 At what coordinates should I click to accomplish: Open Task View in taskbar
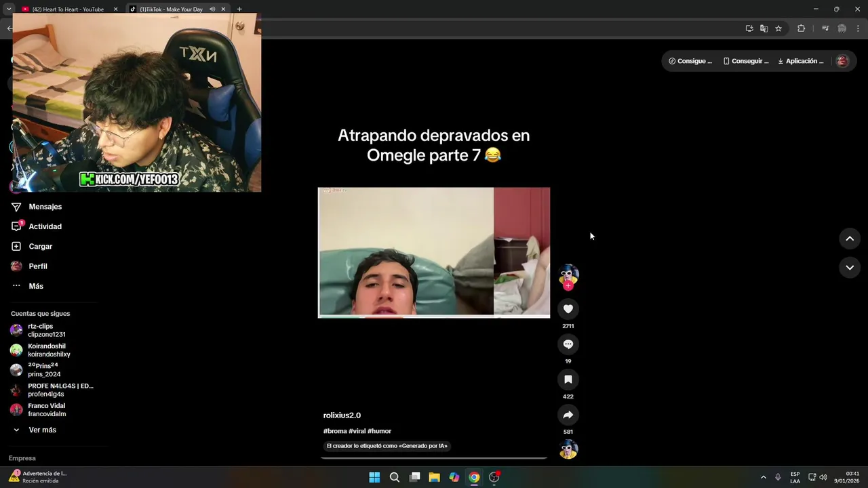(414, 477)
